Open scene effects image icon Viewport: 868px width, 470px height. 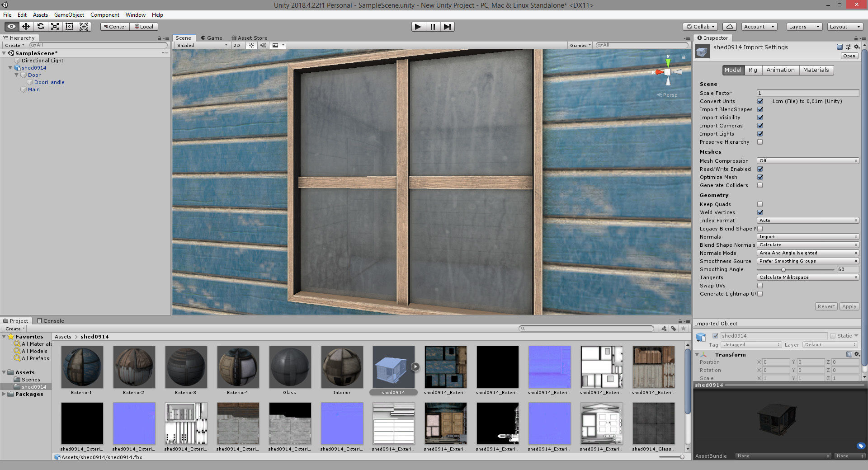pos(275,45)
